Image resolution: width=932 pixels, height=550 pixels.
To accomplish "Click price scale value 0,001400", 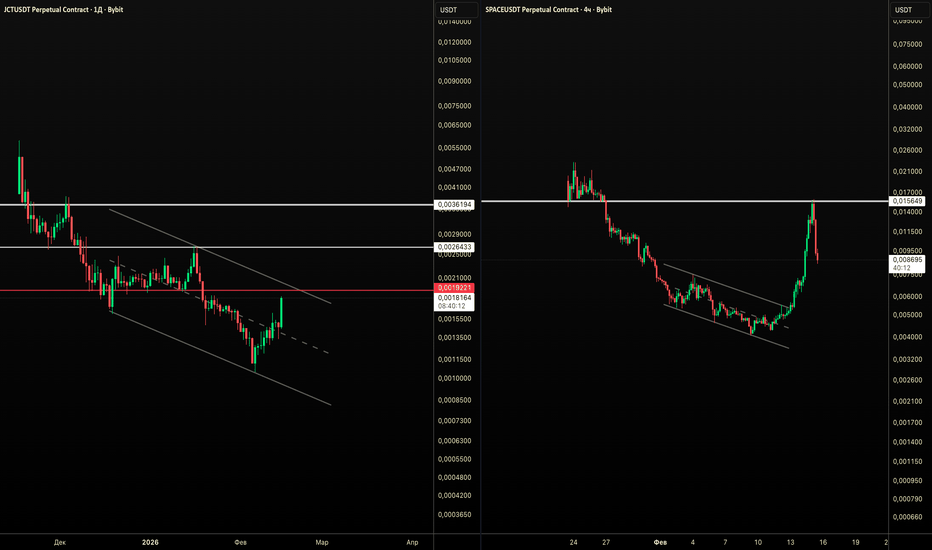I will coord(908,442).
